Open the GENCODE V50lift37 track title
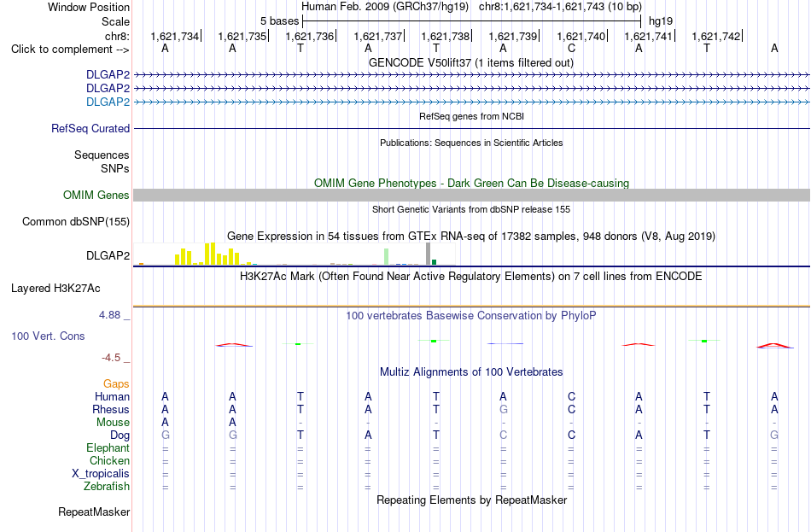Viewport: 811px width, 532px height. 470,62
